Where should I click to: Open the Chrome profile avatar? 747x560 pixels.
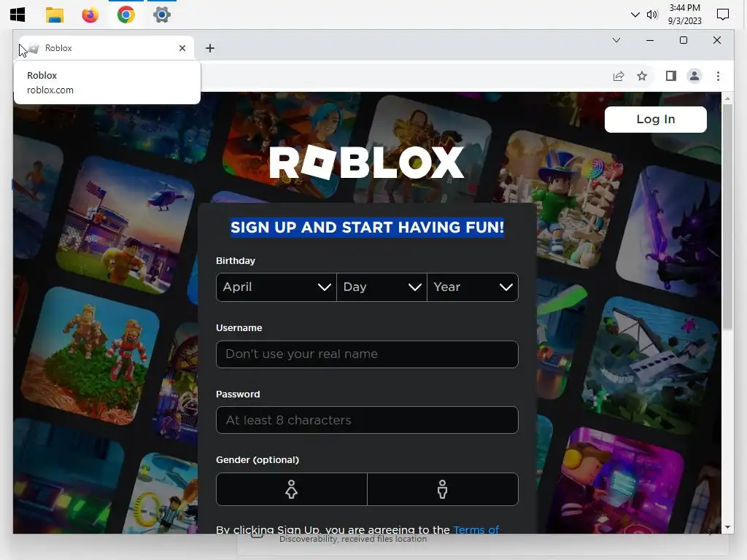[x=694, y=76]
